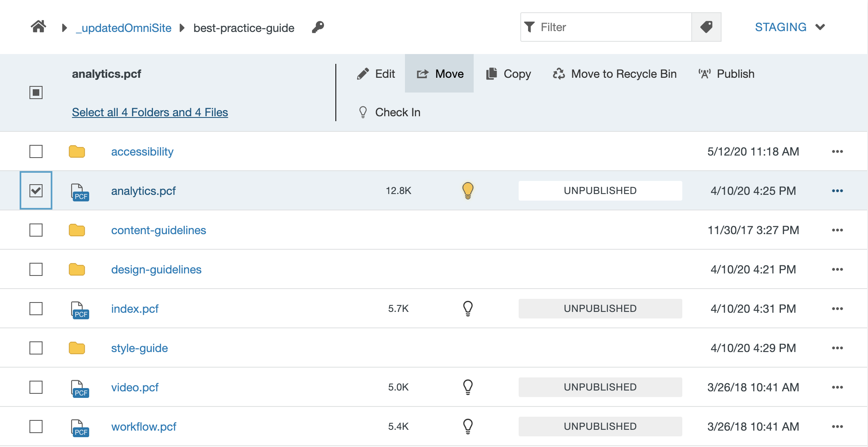Open the STAGING server dropdown
This screenshot has width=868, height=447.
click(x=789, y=27)
